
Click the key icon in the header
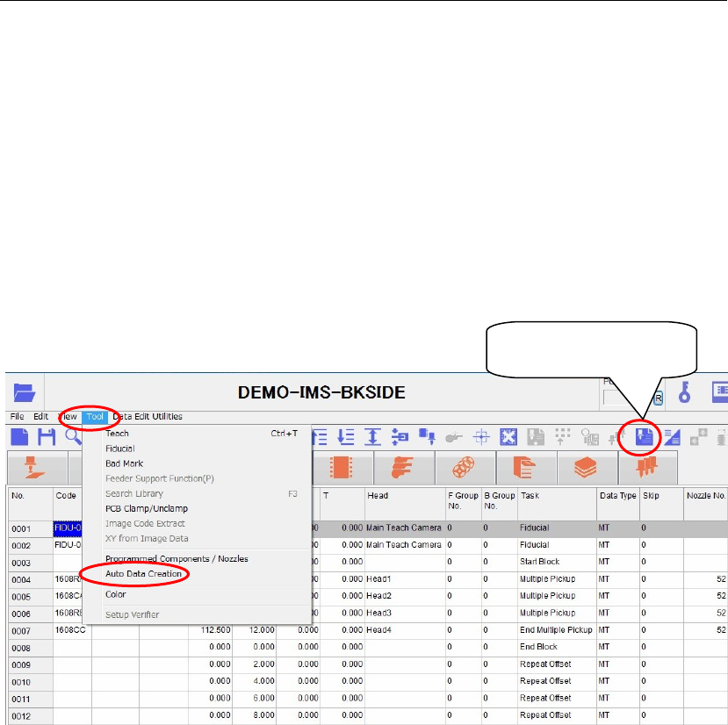(x=684, y=392)
